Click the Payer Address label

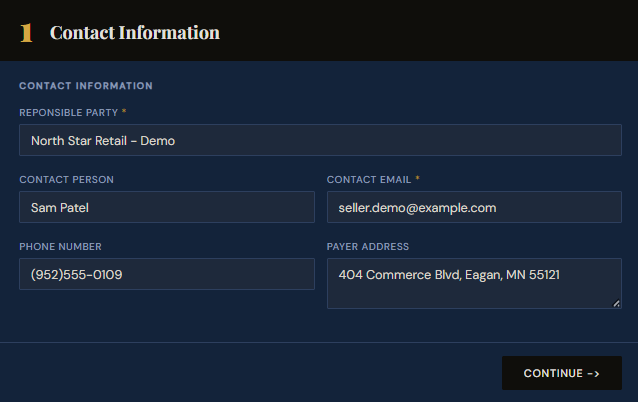(x=368, y=247)
